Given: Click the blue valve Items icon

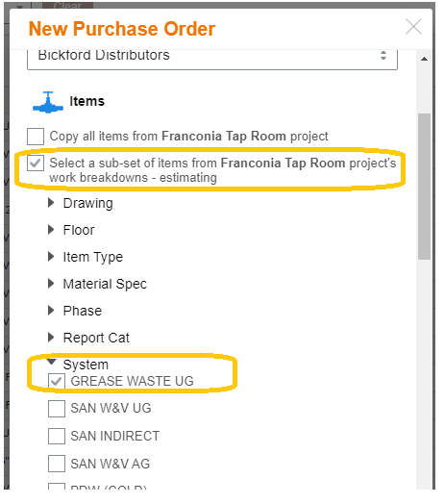Looking at the screenshot, I should (x=48, y=102).
